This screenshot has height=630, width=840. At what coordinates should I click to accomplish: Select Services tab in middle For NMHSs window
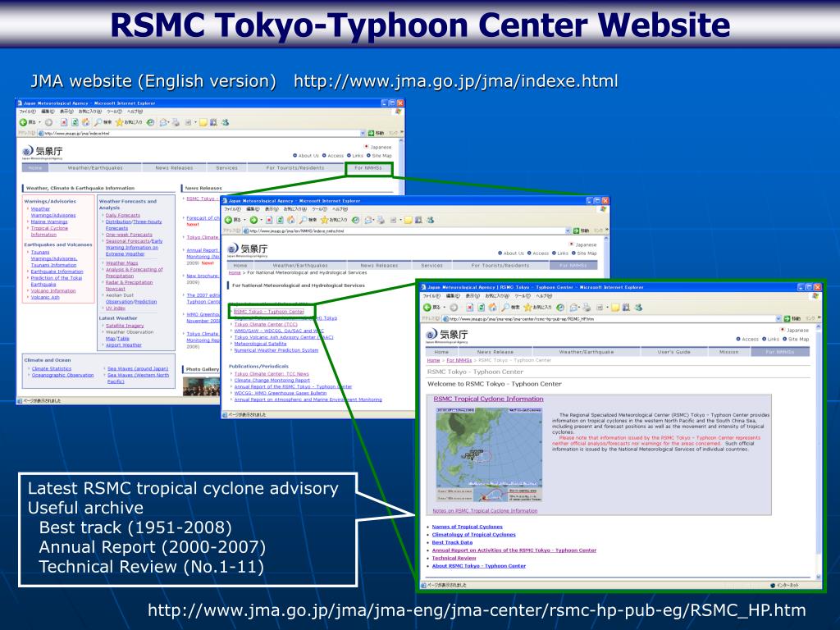pos(431,265)
